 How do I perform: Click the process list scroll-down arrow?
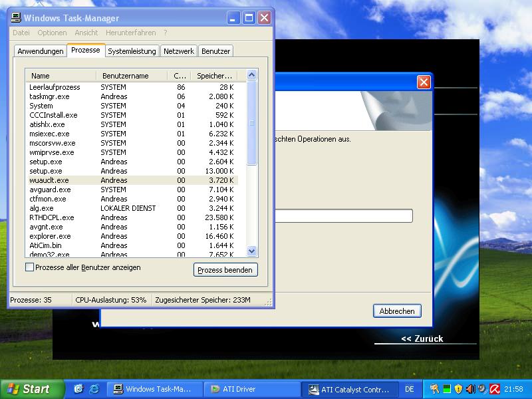[x=251, y=251]
